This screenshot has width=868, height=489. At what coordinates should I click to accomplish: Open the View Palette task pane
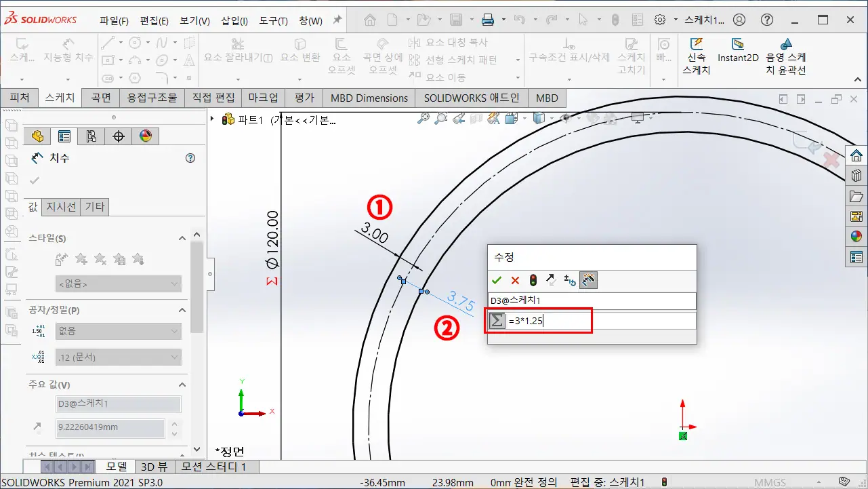(856, 216)
